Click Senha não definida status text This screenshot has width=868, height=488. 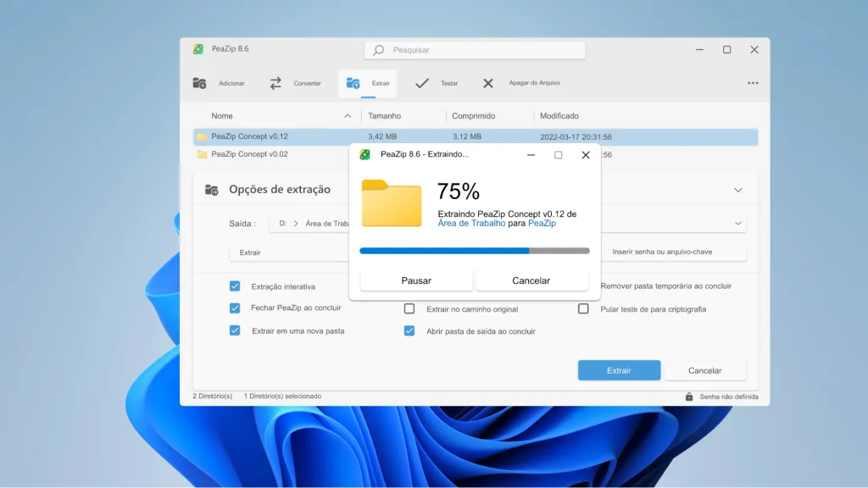(x=729, y=396)
